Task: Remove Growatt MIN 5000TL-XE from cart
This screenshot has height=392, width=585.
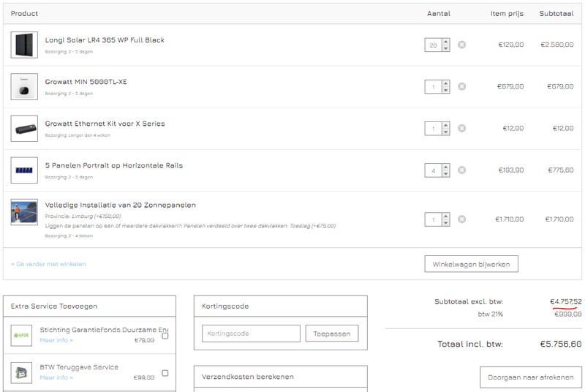Action: pyautogui.click(x=461, y=86)
